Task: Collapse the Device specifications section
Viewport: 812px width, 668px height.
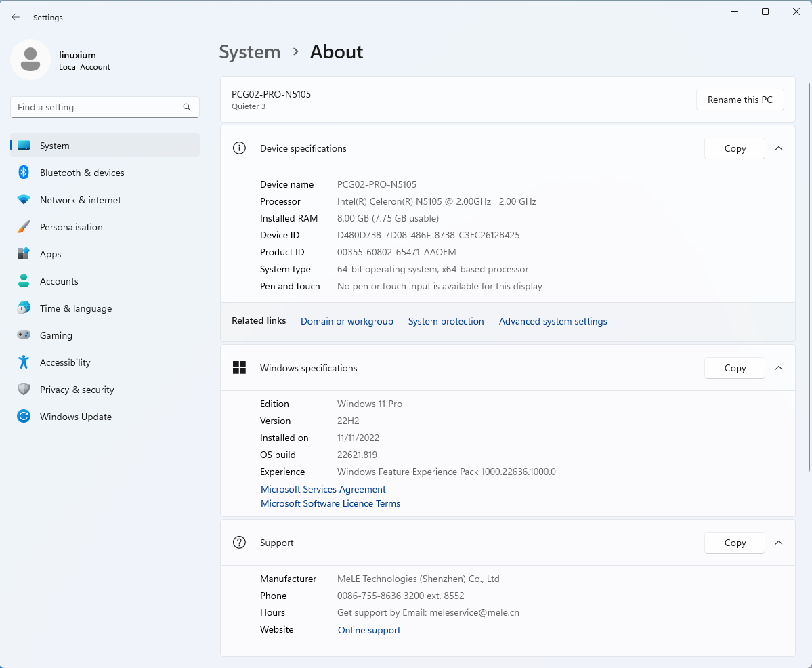Action: 778,148
